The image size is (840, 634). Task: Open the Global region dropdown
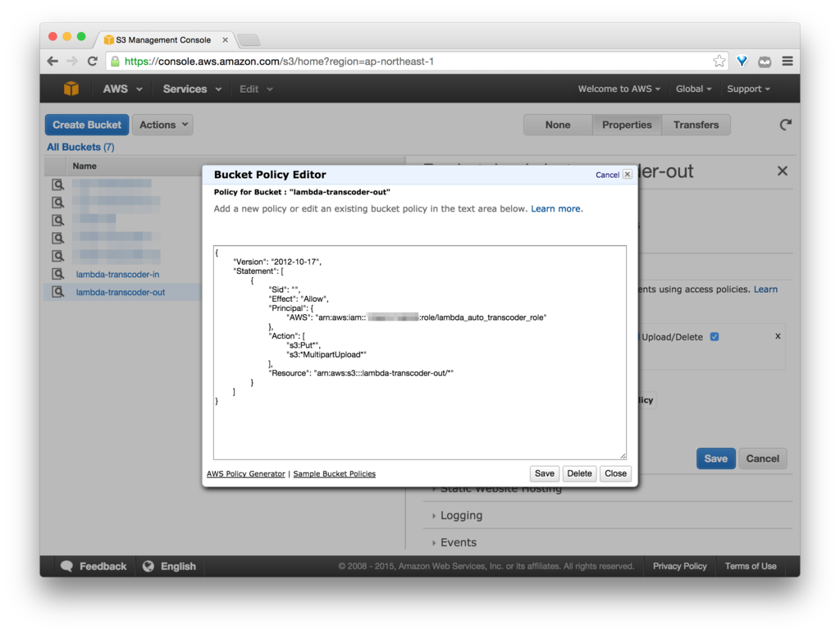point(693,89)
